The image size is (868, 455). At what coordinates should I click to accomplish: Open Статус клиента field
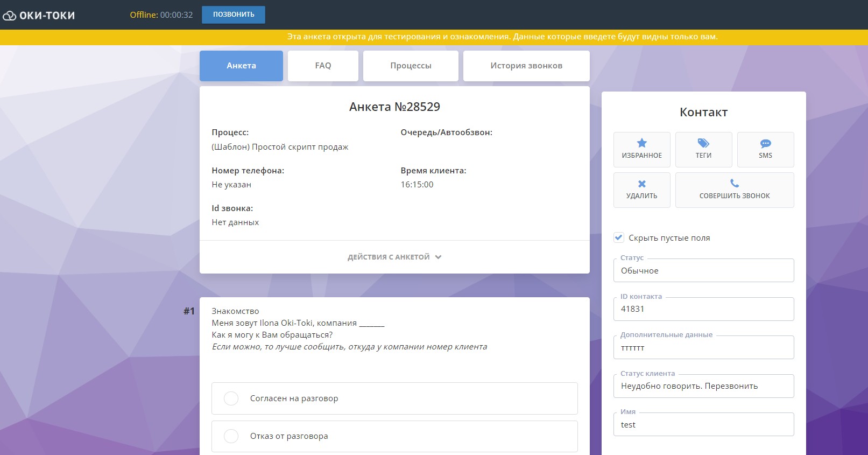pyautogui.click(x=703, y=386)
